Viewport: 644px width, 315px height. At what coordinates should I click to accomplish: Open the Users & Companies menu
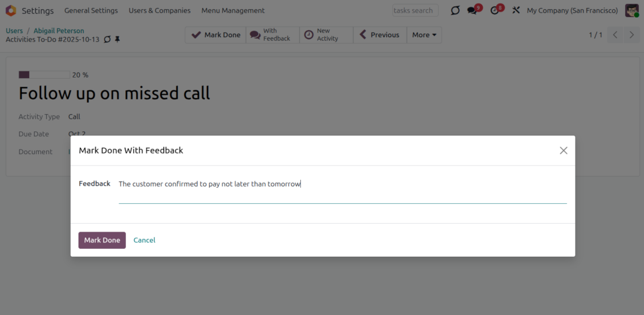(x=160, y=10)
